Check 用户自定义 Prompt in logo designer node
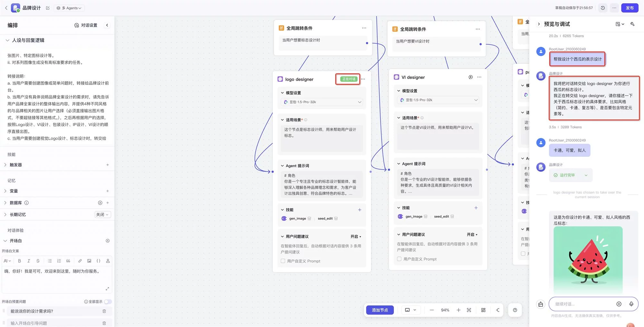 point(283,261)
